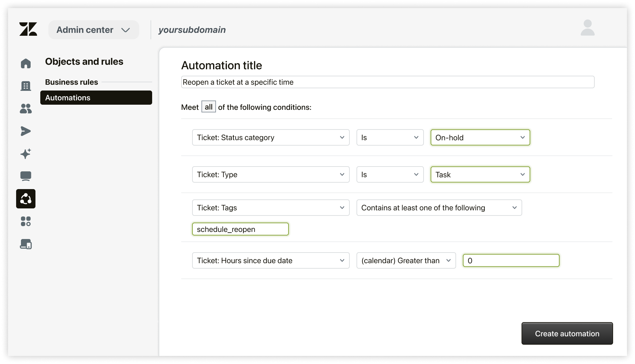
Task: Switch to the Business rules section
Action: tap(71, 82)
